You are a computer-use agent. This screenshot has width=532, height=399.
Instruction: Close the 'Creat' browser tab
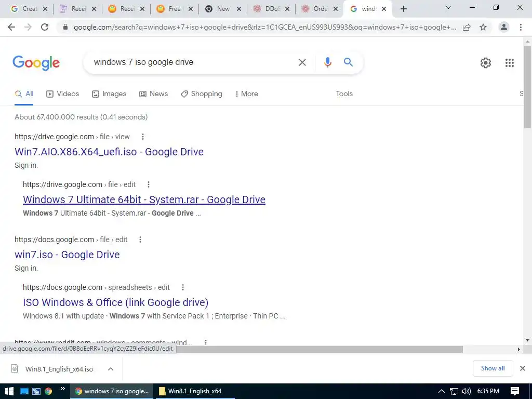(x=45, y=9)
